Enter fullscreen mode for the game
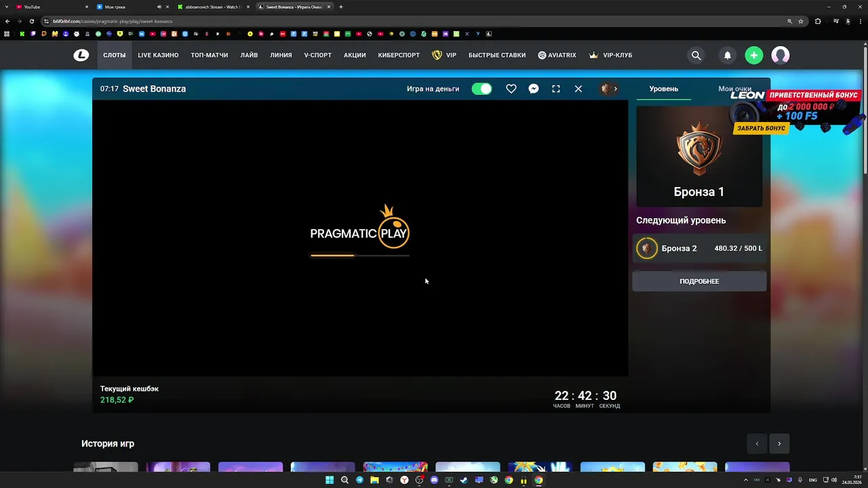Screen dimensions: 868x488 click(x=556, y=89)
